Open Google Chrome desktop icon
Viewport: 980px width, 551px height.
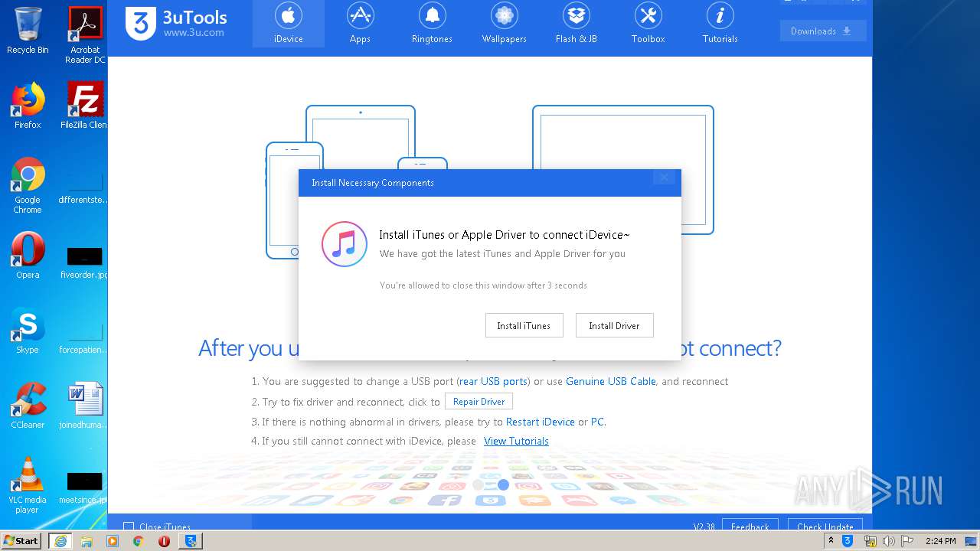[28, 186]
